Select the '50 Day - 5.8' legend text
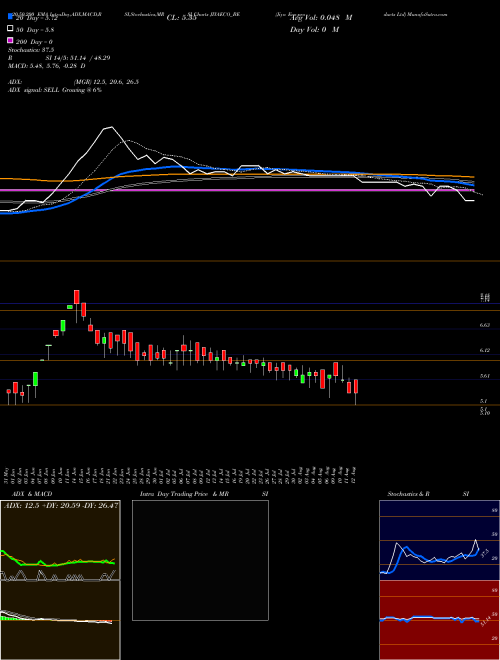This screenshot has height=660, width=500. tap(35, 30)
